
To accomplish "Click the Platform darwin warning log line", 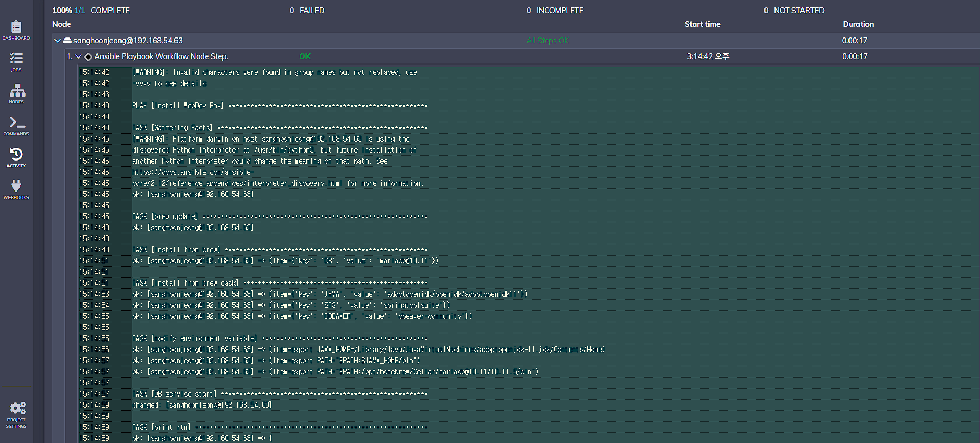I will [x=271, y=139].
